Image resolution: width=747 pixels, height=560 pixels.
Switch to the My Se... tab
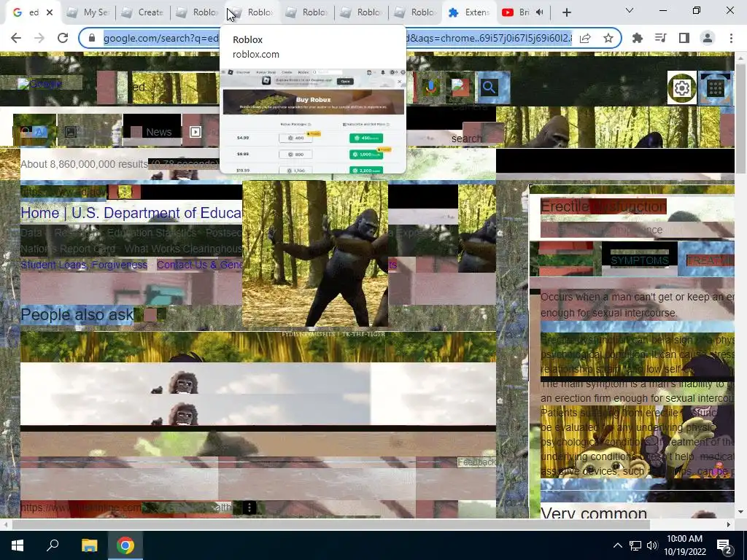[x=88, y=12]
